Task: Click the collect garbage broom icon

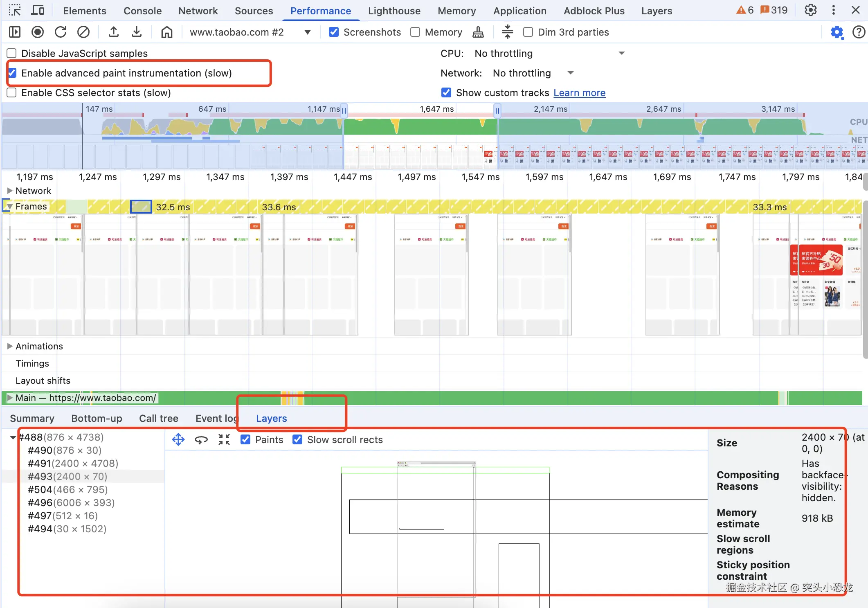Action: [478, 32]
